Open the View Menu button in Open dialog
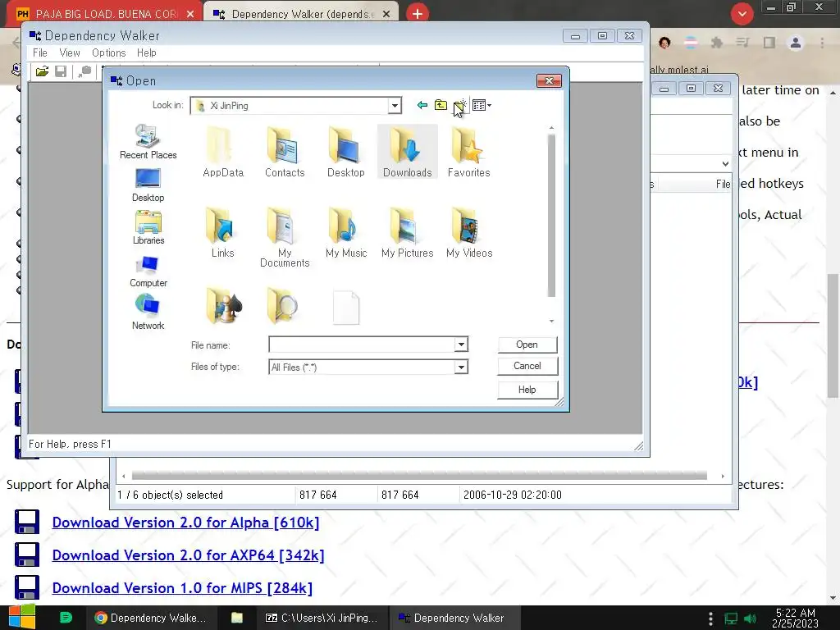This screenshot has width=840, height=630. click(482, 105)
